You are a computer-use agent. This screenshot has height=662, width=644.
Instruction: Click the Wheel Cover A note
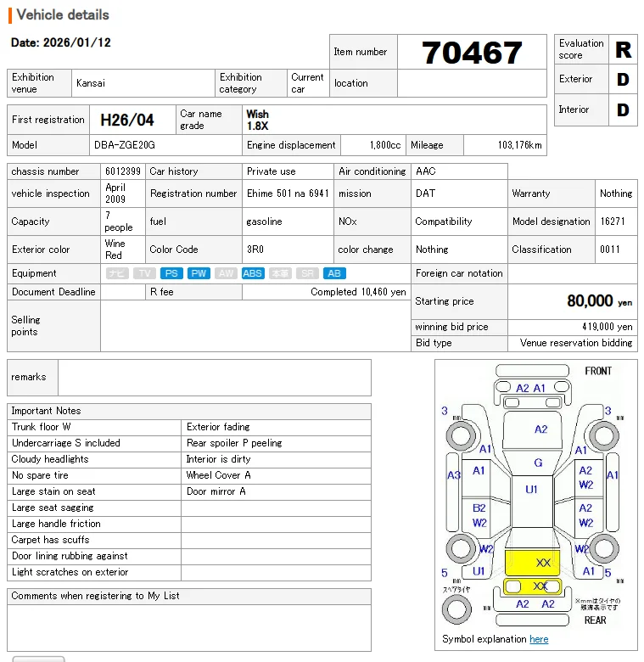pyautogui.click(x=219, y=475)
